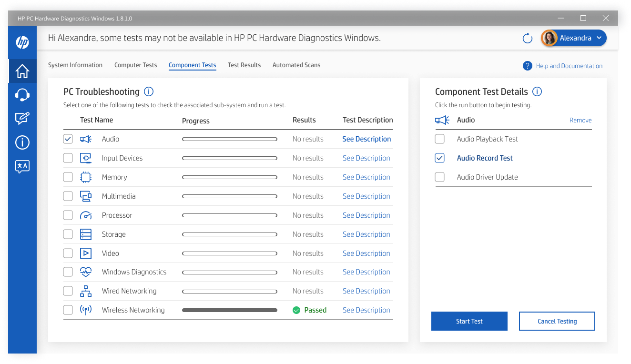Click the Storage drive icon
The width and height of the screenshot is (631, 364).
click(x=86, y=234)
